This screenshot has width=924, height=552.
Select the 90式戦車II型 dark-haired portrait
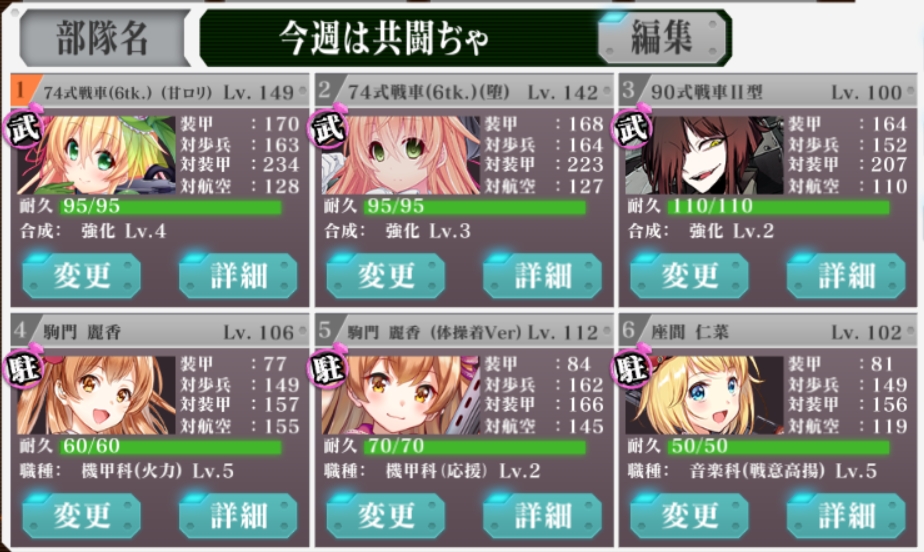pyautogui.click(x=705, y=155)
